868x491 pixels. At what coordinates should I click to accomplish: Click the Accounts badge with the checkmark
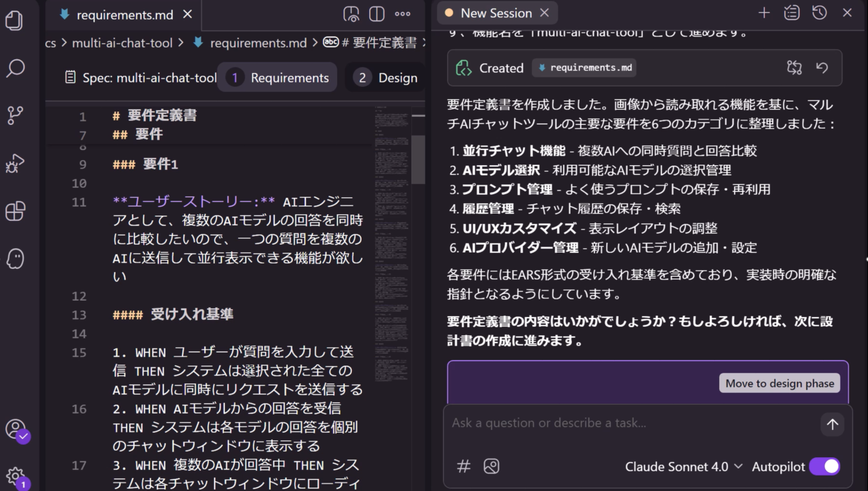pyautogui.click(x=16, y=431)
